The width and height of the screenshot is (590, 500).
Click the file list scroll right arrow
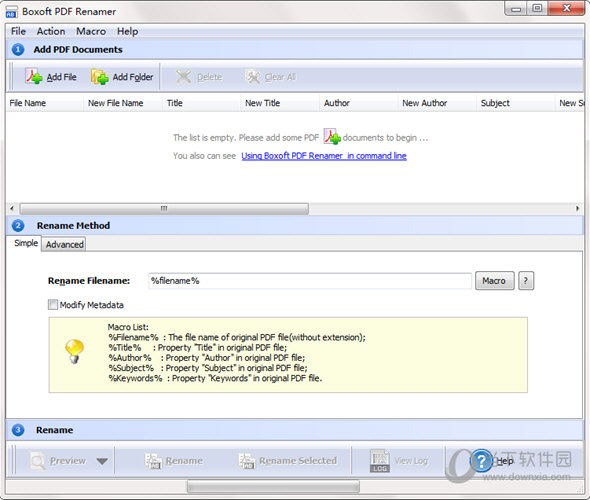point(578,208)
